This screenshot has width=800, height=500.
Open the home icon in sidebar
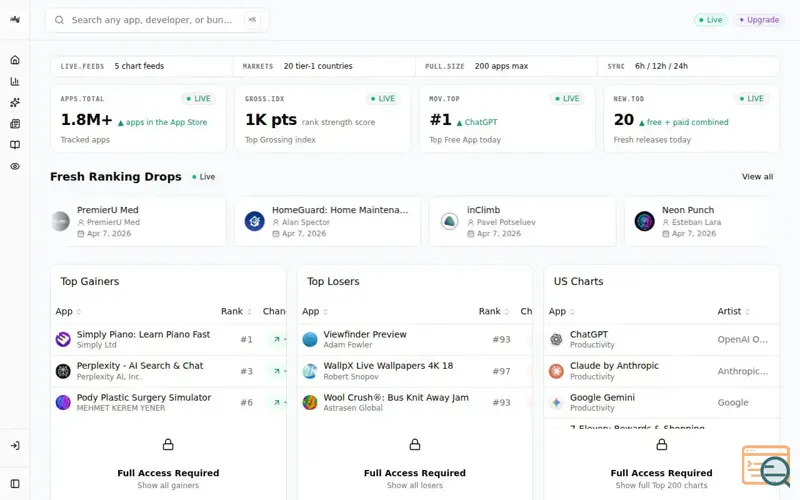click(x=15, y=60)
